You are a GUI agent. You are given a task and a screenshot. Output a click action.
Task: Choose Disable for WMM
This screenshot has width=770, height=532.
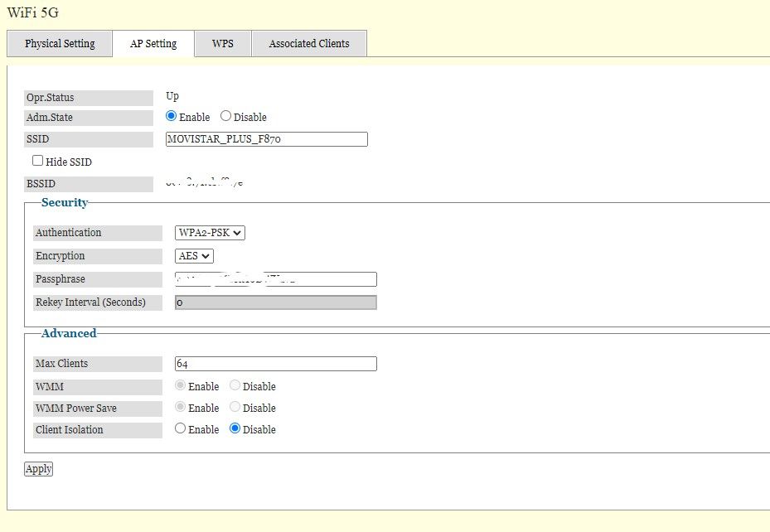[235, 386]
